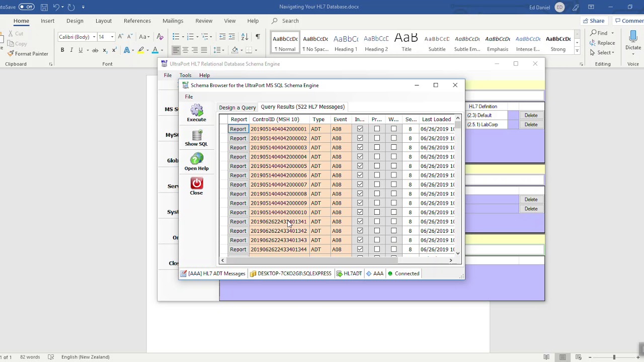Click the Dictate microphone icon
644x362 pixels.
coord(633,37)
